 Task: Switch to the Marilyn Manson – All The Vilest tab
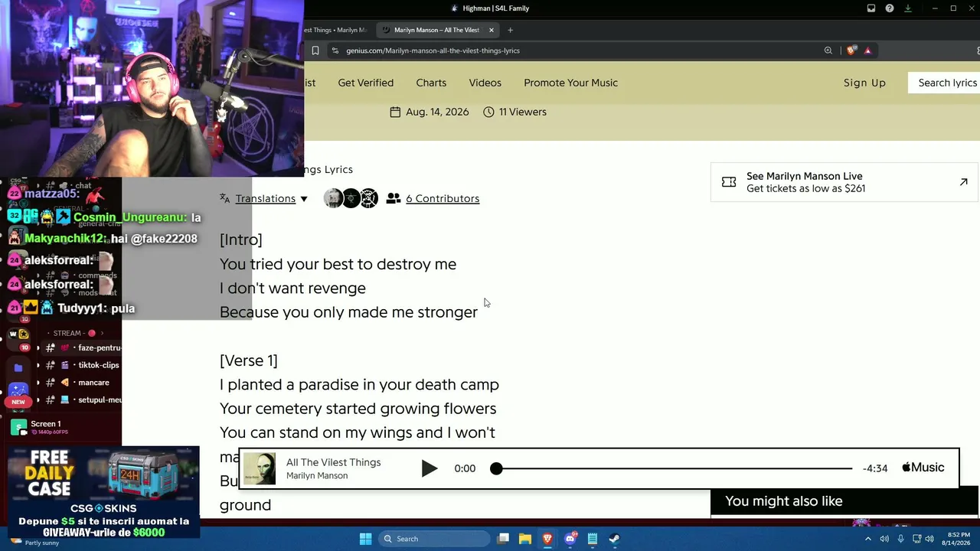pos(437,30)
